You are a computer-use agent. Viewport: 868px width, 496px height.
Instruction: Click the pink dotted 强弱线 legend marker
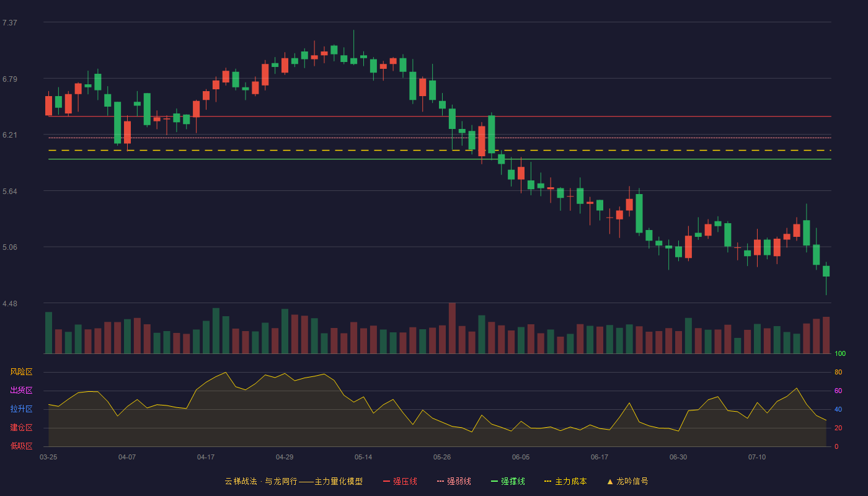point(441,481)
